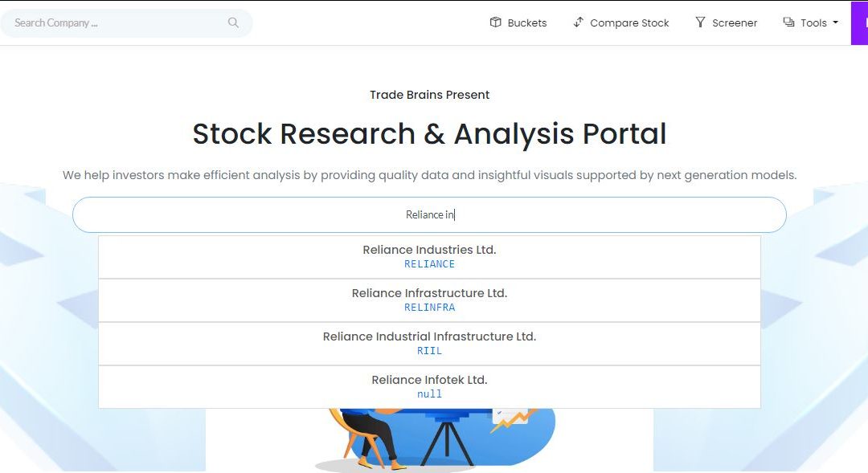Open the Tools menu label

813,23
